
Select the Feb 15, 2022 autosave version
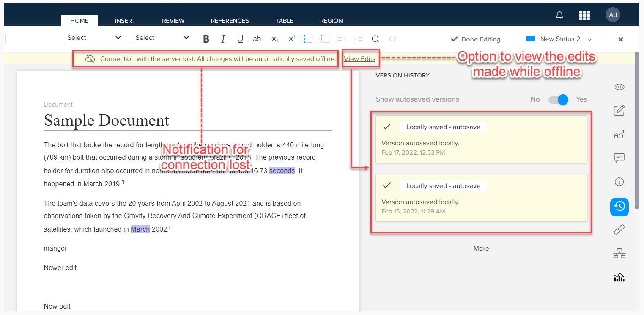pos(481,198)
